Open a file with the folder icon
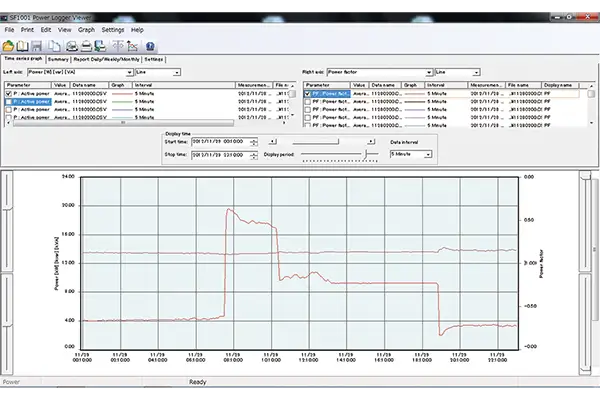The height and width of the screenshot is (400, 600). coord(8,46)
